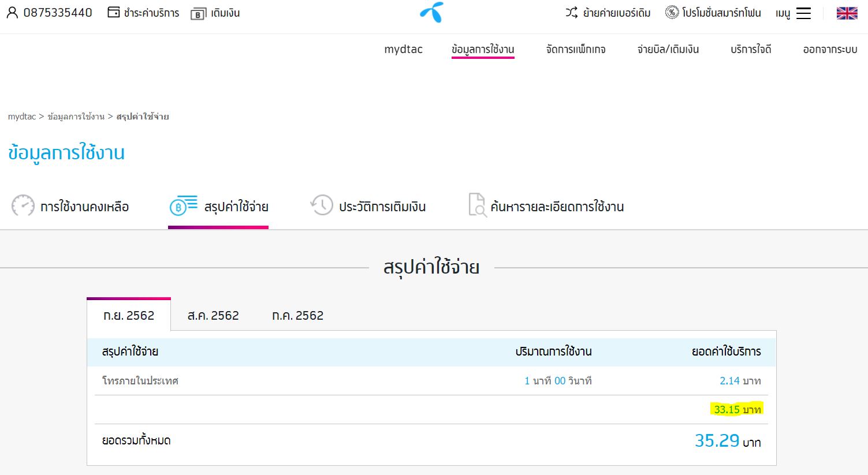Click the highlighted 33.15 บาท amount
This screenshot has height=475, width=868.
pos(738,409)
